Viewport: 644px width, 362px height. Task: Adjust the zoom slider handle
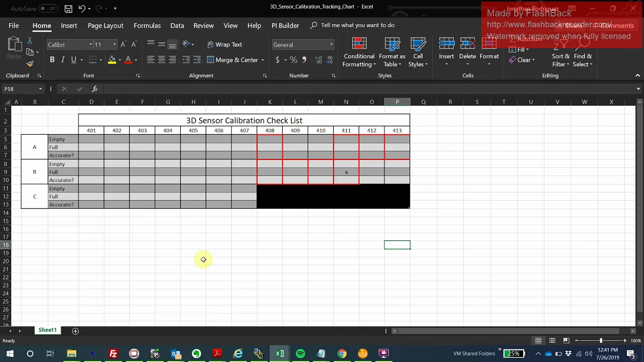(x=601, y=340)
